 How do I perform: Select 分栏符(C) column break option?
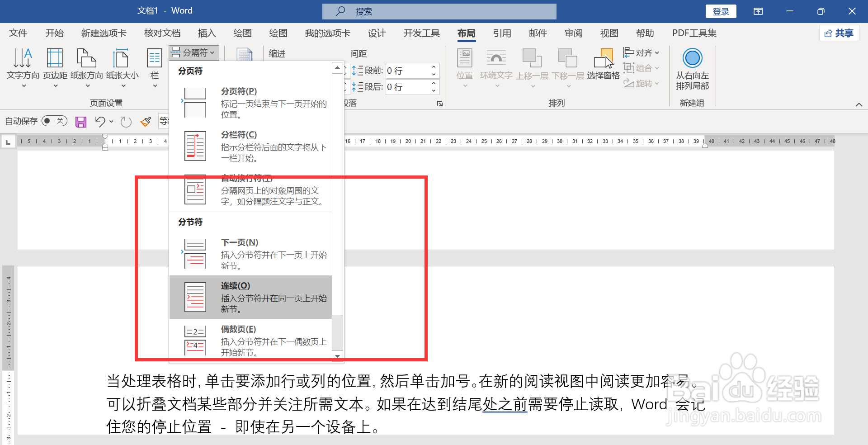coord(251,147)
